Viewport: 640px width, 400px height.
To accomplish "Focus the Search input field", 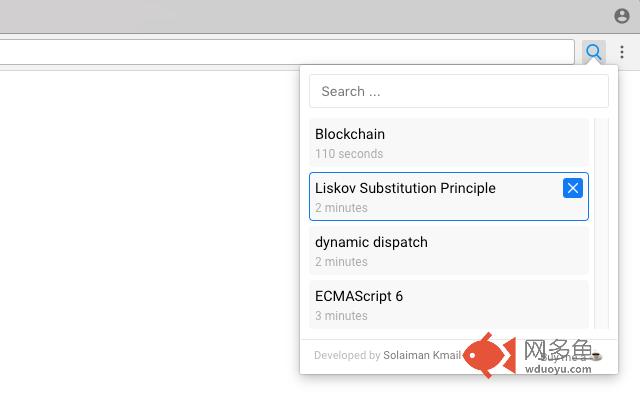I will pyautogui.click(x=459, y=91).
